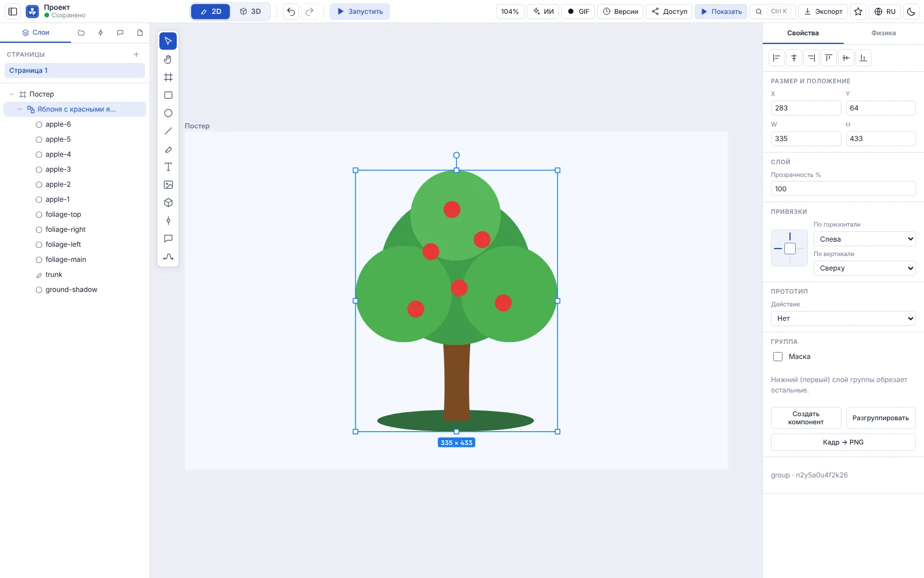The image size is (924, 578).
Task: Select the 3D cube object tool
Action: [x=168, y=203]
